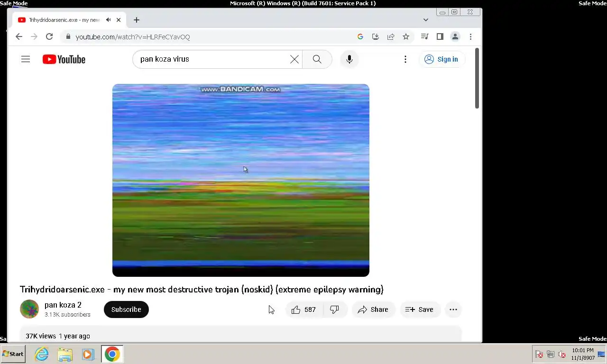The width and height of the screenshot is (607, 364).
Task: Expand description at 37K views
Action: point(241,334)
